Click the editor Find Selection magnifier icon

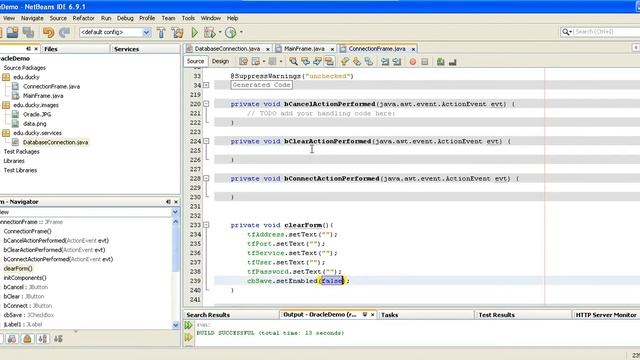[x=293, y=62]
